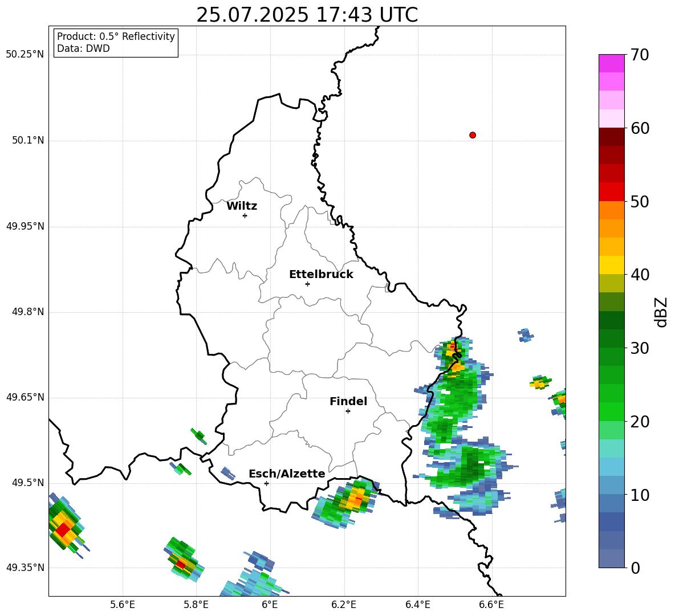Click the 6.6°E longitude label
Viewport: 675px width, 616px height.
pyautogui.click(x=491, y=605)
